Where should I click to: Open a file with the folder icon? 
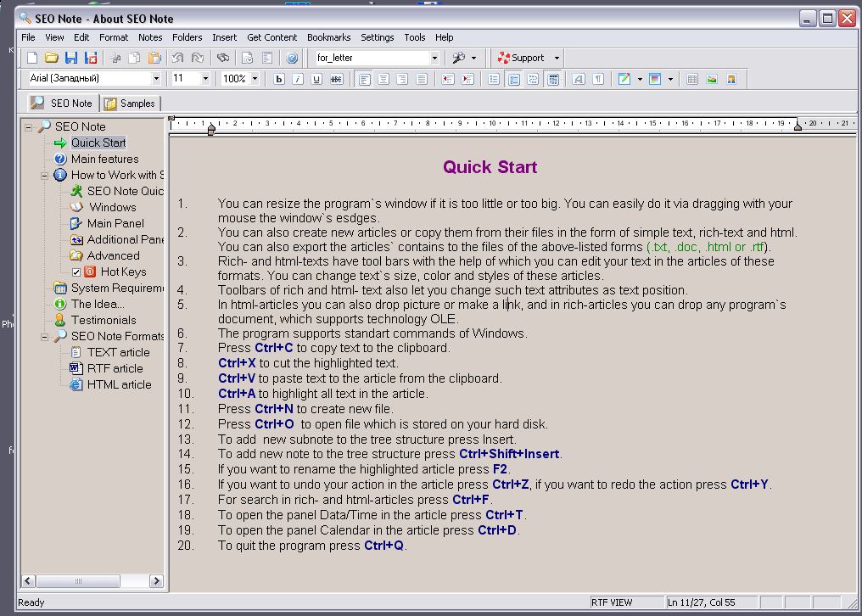coord(52,58)
